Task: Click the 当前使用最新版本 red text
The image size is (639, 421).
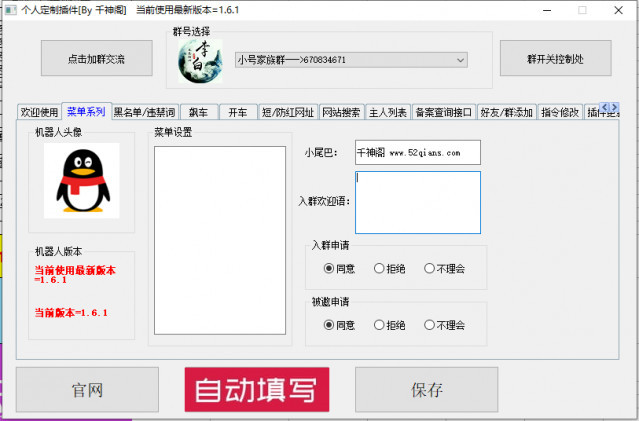Action: click(x=75, y=275)
